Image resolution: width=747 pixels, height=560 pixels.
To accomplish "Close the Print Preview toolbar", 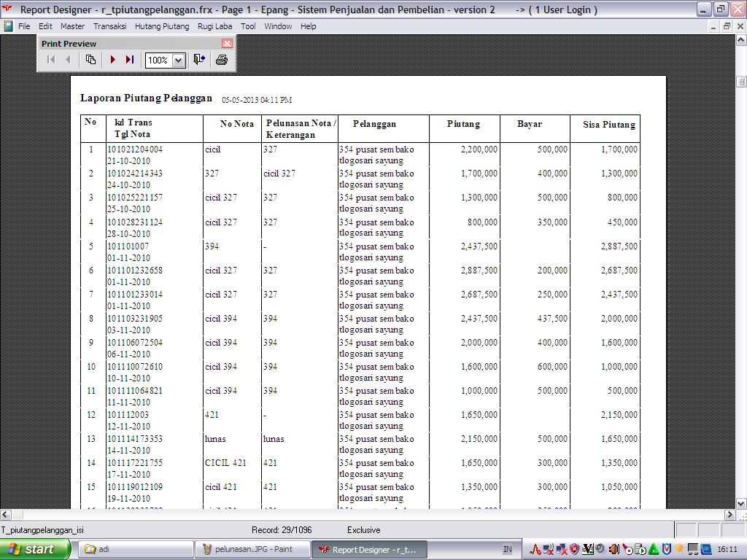I will [227, 44].
